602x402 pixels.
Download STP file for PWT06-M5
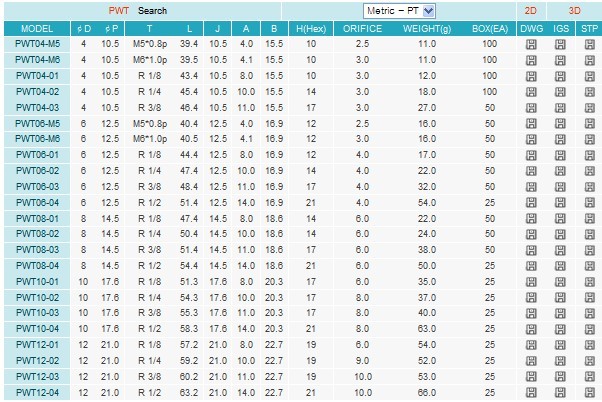[588, 123]
